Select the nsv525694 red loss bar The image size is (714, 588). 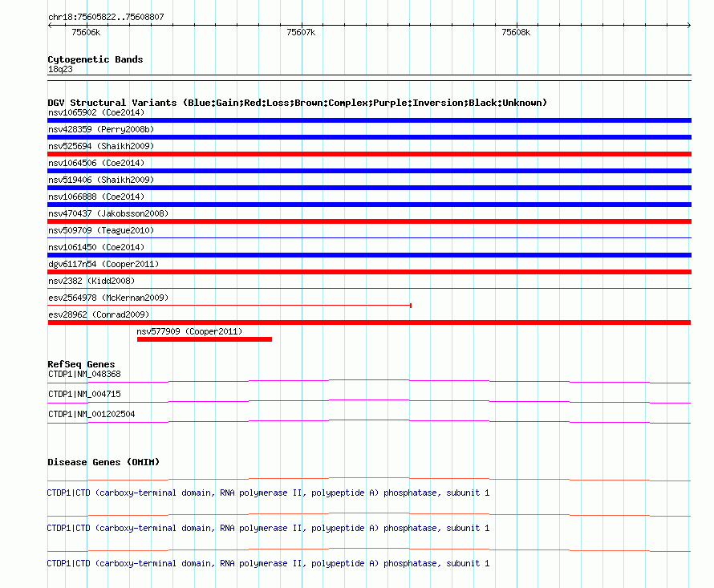tap(369, 154)
